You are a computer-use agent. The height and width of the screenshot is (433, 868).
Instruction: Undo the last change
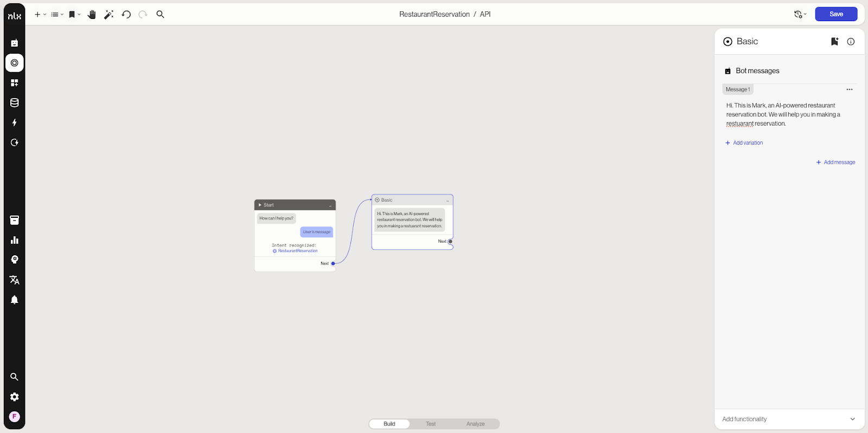126,15
